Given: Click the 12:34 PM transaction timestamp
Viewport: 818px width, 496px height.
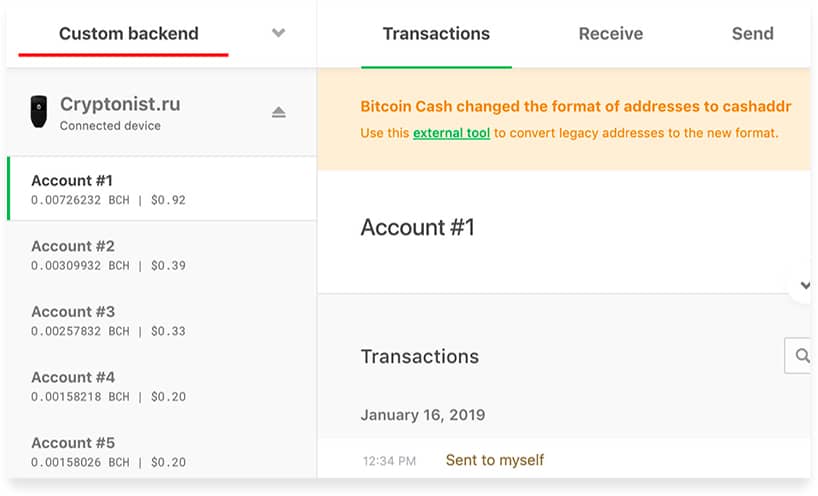Looking at the screenshot, I should click(389, 461).
